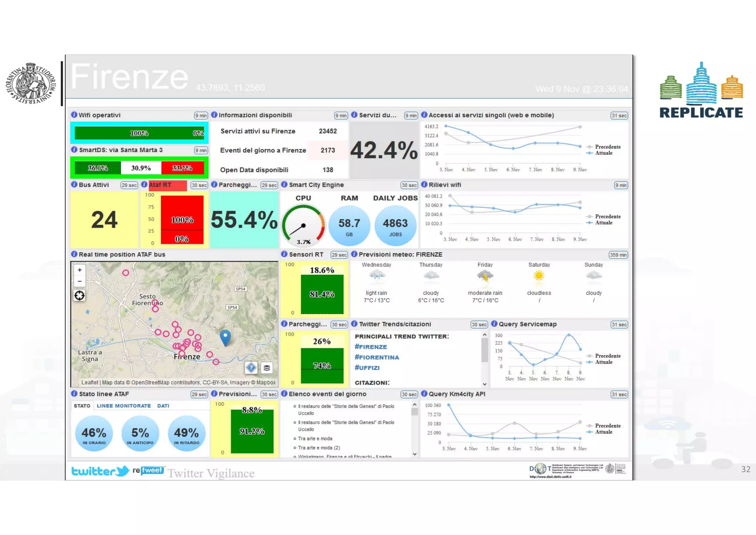Click the map locate-position crosshair icon
The height and width of the screenshot is (535, 756).
(79, 296)
